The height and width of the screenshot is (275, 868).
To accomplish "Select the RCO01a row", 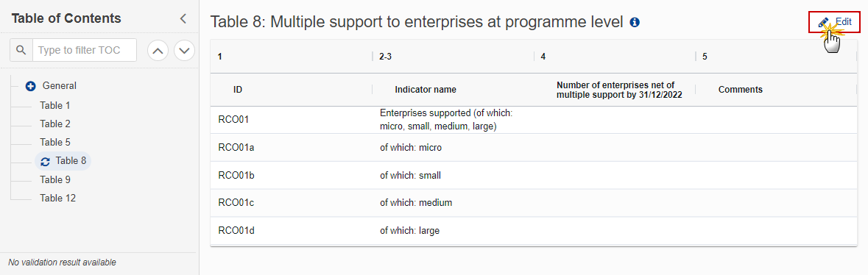I will pos(534,148).
